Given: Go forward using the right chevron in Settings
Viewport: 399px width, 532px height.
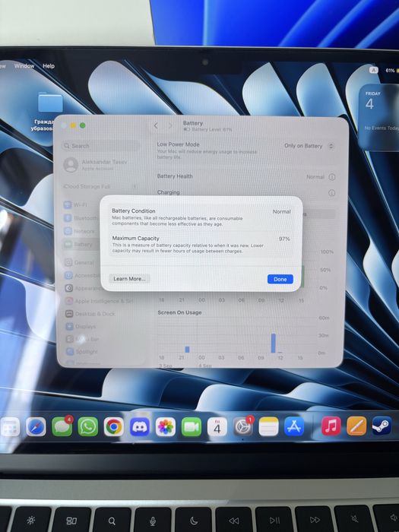Looking at the screenshot, I should (170, 125).
